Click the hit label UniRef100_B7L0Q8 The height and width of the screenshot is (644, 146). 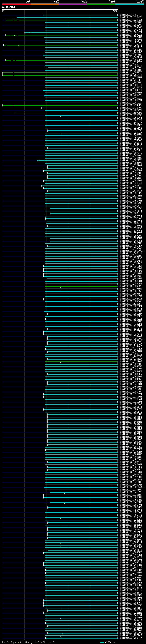point(131,482)
